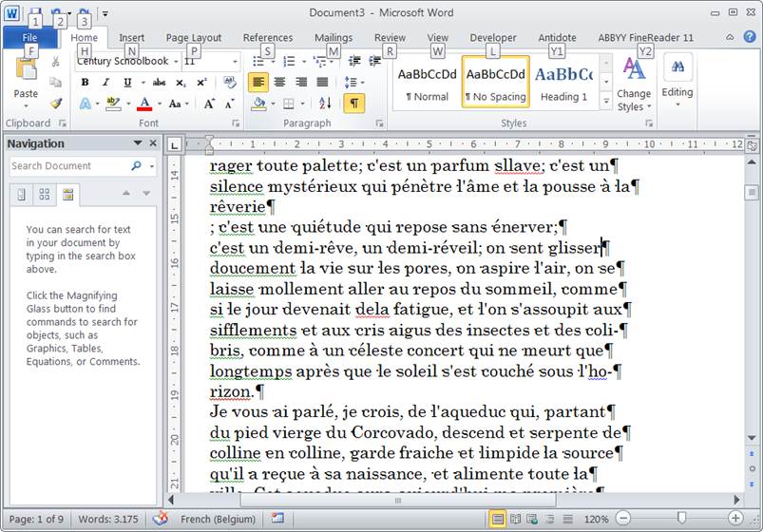The image size is (763, 532).
Task: Open the Century Schoolbook font dropdown
Action: pos(176,62)
